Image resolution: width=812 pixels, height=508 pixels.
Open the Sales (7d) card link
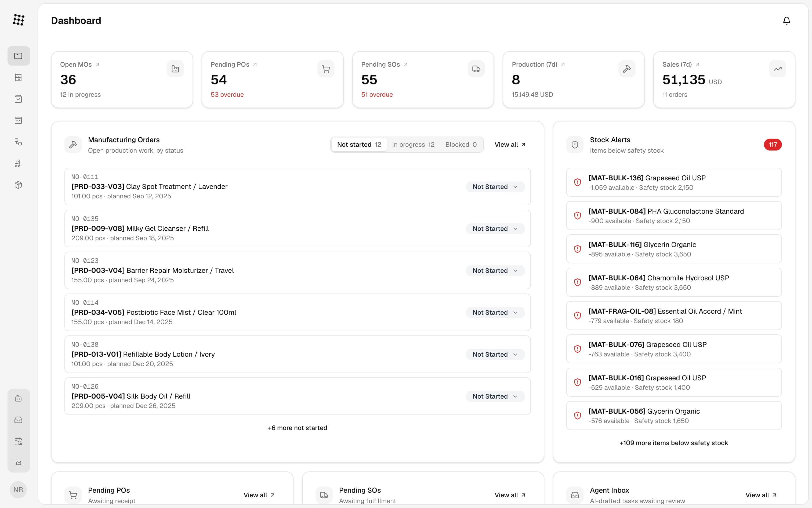click(681, 65)
